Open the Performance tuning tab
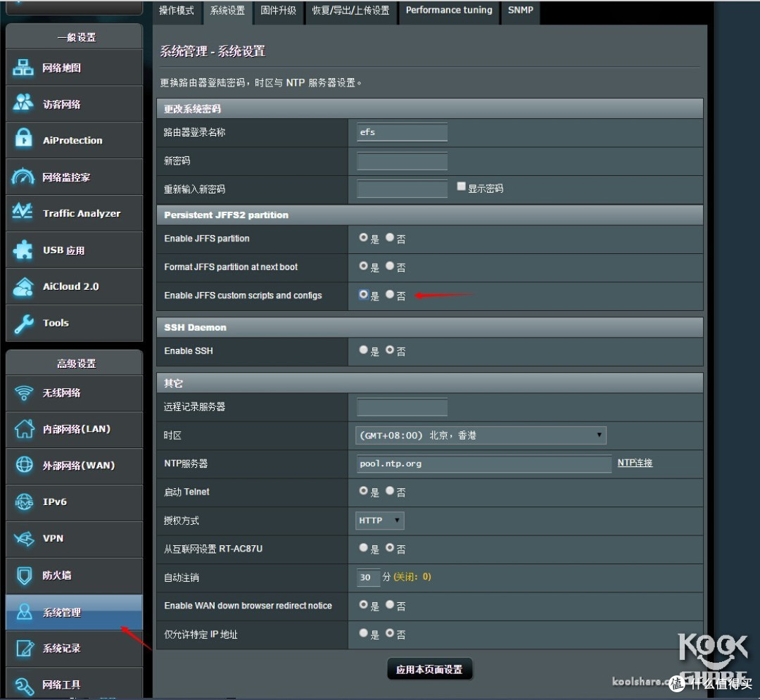Viewport: 760px width, 700px height. pos(449,11)
